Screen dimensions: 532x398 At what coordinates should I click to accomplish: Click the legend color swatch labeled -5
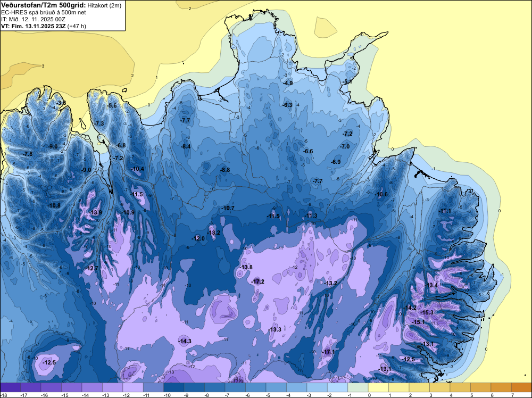276,387
